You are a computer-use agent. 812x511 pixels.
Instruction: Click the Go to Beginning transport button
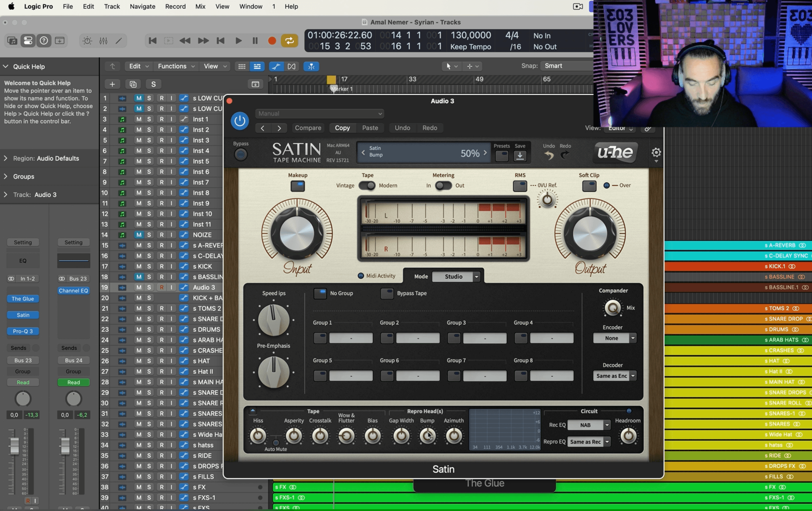tap(152, 41)
